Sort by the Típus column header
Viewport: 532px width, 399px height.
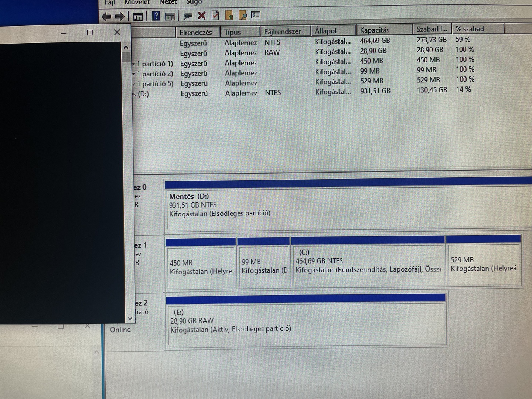pyautogui.click(x=240, y=32)
